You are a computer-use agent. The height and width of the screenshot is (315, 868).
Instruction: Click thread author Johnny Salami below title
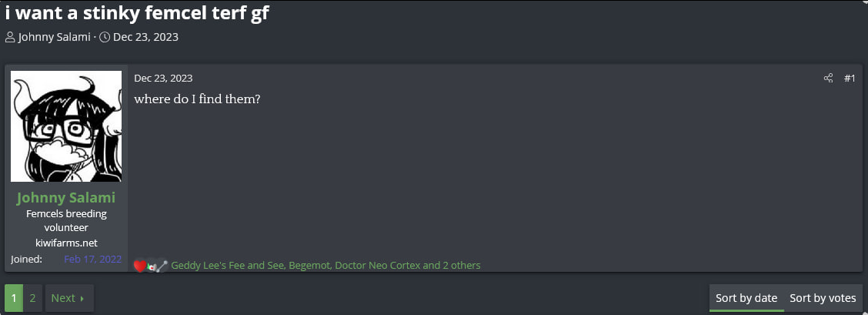(x=54, y=37)
